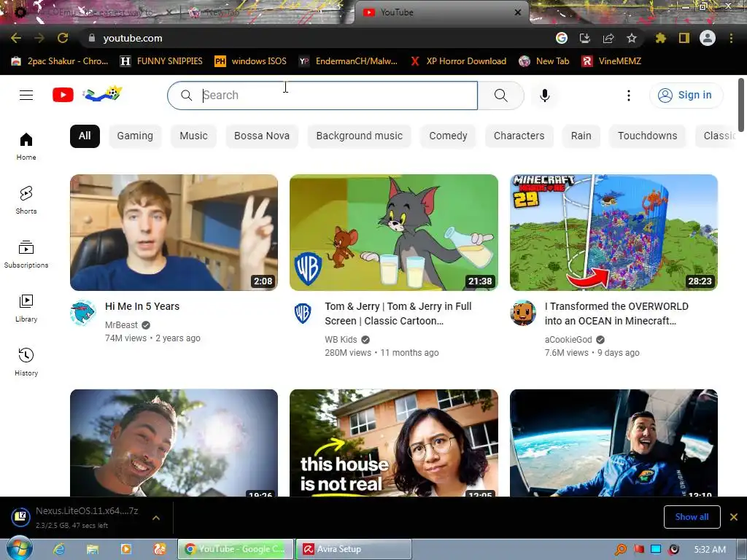Open Windows Start button
The image size is (747, 560).
tap(20, 549)
